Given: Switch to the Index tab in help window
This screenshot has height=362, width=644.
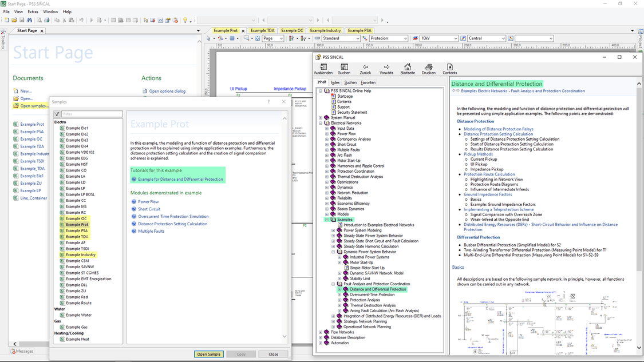Looking at the screenshot, I should click(335, 82).
